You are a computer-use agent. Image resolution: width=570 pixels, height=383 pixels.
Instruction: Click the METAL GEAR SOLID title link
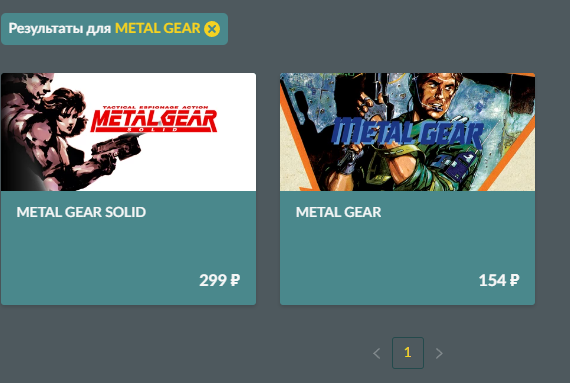81,212
